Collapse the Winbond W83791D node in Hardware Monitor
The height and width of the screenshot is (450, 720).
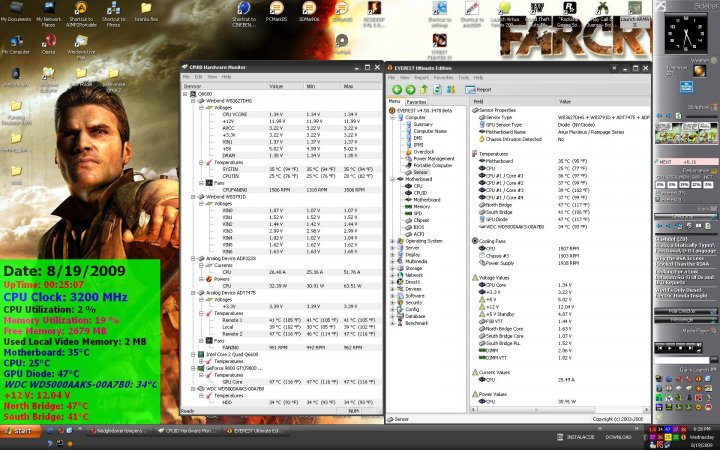194,197
